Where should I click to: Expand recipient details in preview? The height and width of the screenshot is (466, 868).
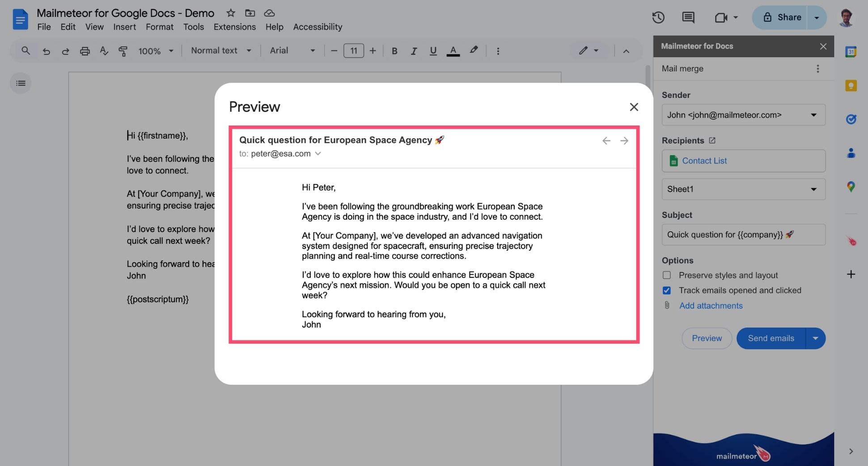pos(318,154)
